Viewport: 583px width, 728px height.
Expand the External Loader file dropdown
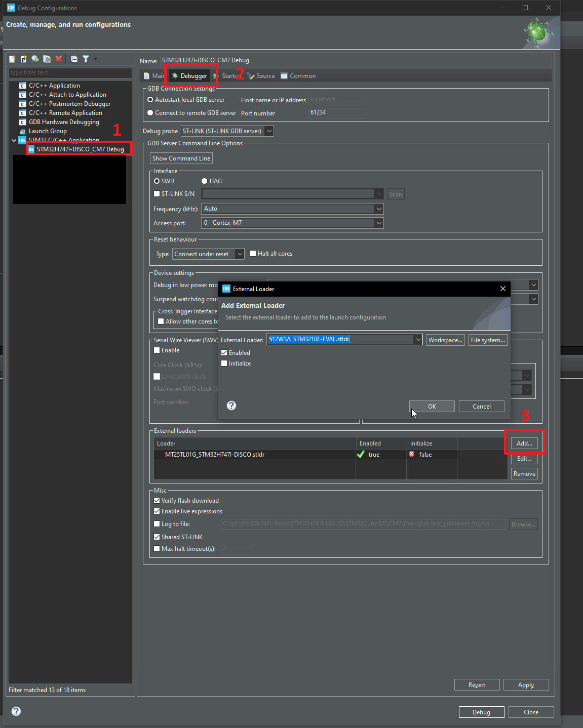tap(418, 339)
